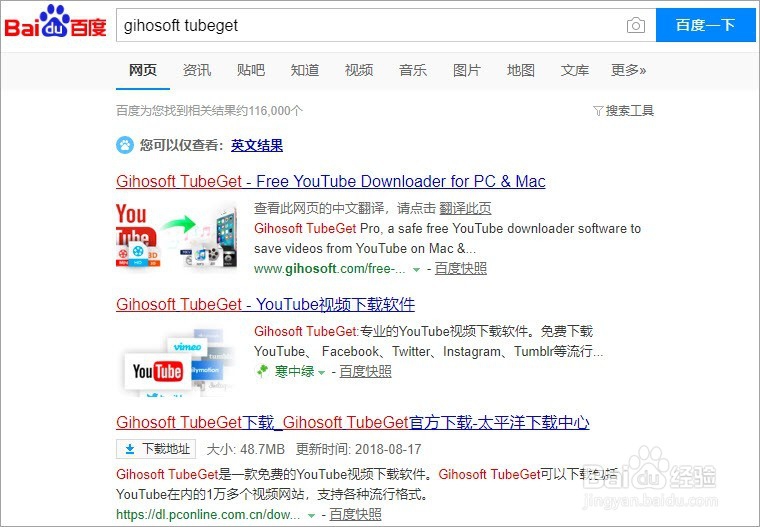The width and height of the screenshot is (760, 527).
Task: Open 百度快照 for the 寒中绿 result
Action: 365,372
